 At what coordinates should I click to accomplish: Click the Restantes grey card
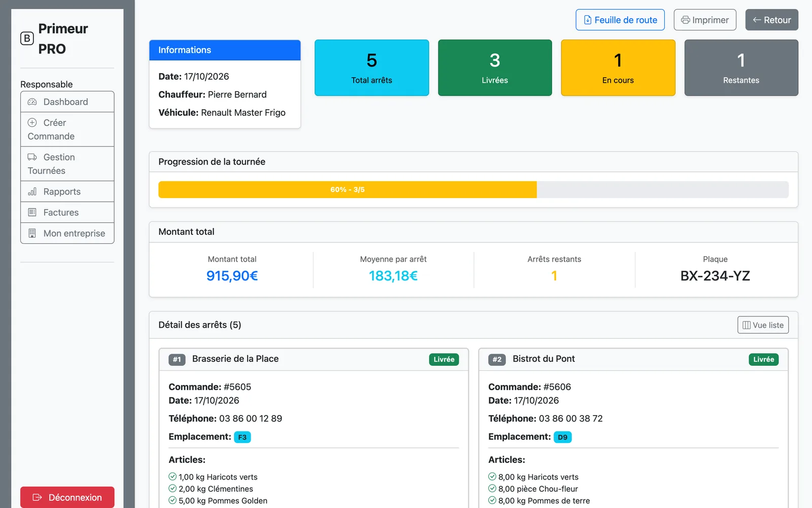(741, 68)
